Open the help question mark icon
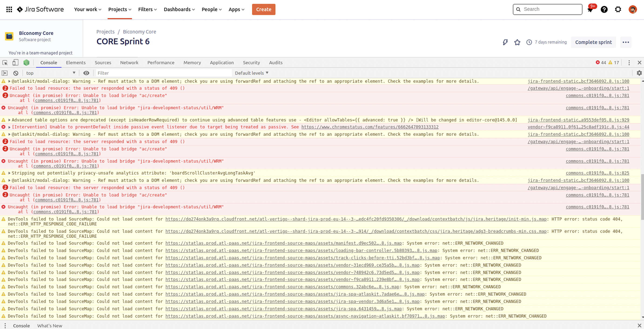 pyautogui.click(x=604, y=10)
